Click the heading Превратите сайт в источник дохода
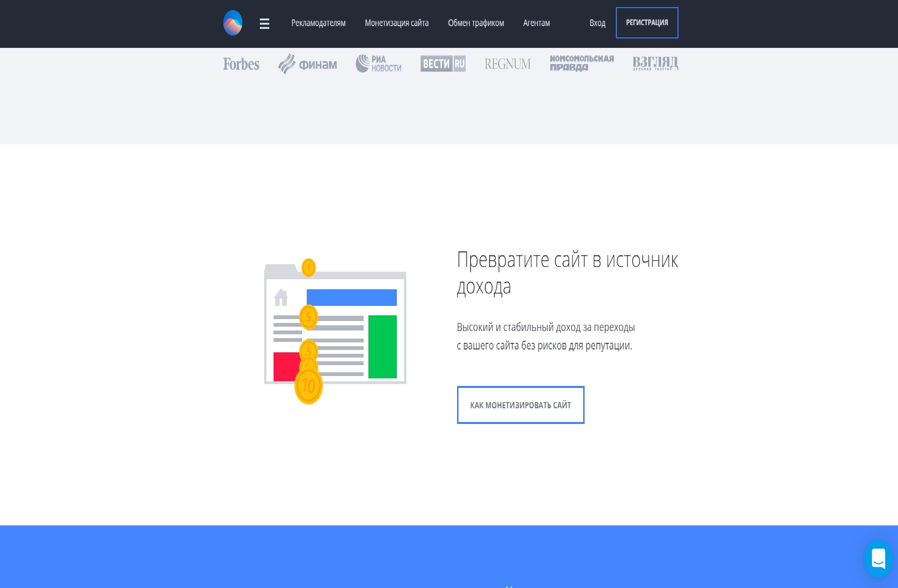898x588 pixels. click(x=568, y=273)
